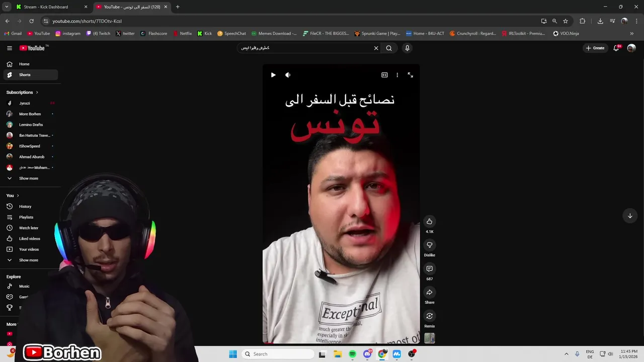This screenshot has width=644, height=362.
Task: Like the Short with 4.1K likes
Action: coord(429,221)
